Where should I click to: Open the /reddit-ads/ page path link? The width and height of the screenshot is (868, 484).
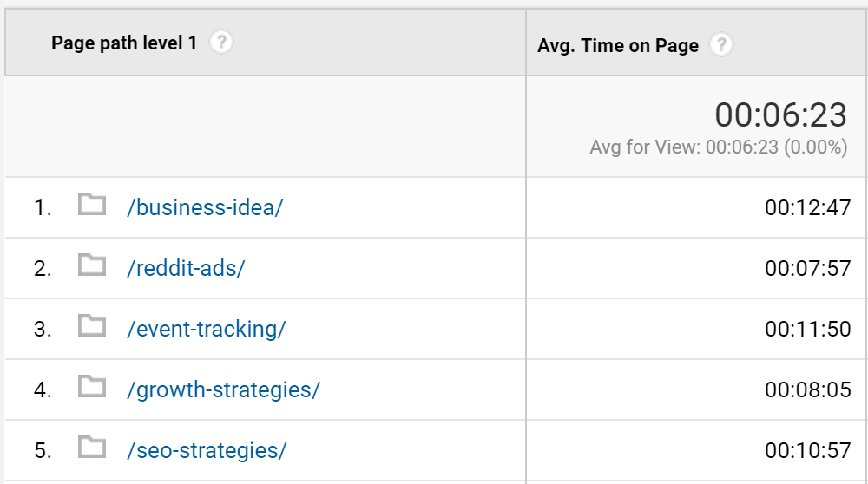pyautogui.click(x=186, y=269)
